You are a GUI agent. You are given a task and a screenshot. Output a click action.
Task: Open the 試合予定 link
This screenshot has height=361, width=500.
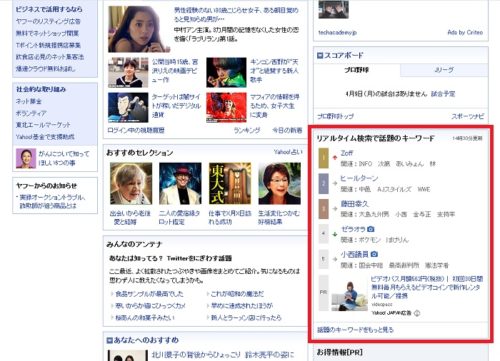443,94
